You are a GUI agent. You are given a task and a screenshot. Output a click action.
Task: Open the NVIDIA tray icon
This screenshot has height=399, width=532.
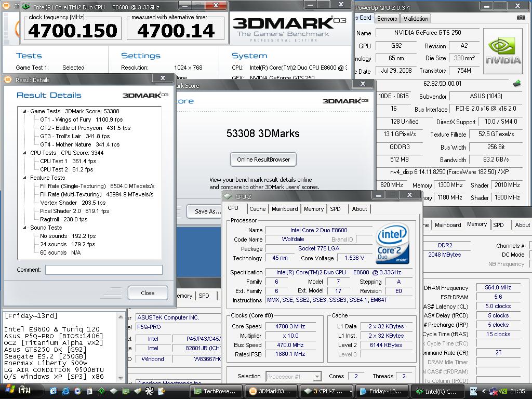503,391
